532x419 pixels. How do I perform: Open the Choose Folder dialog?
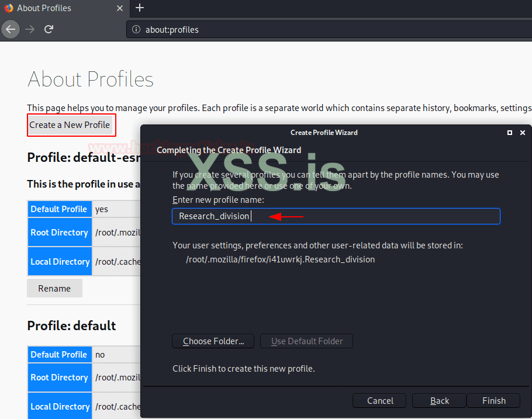213,341
